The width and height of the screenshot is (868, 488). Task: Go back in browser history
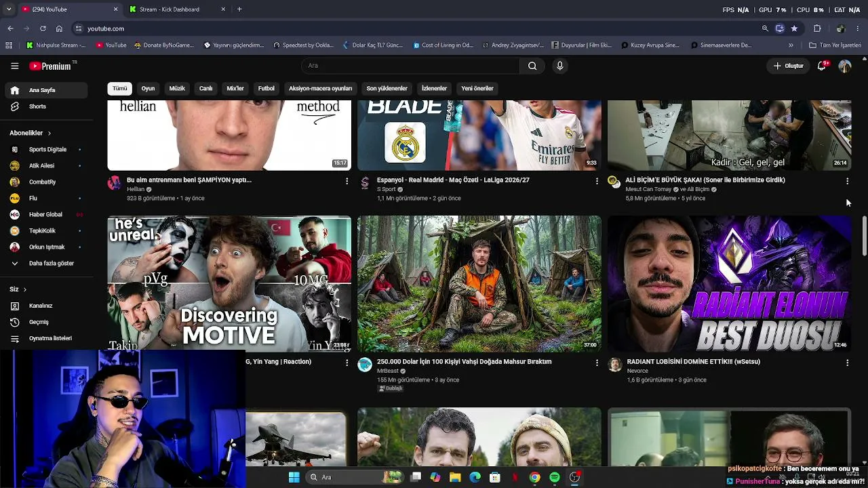click(10, 28)
